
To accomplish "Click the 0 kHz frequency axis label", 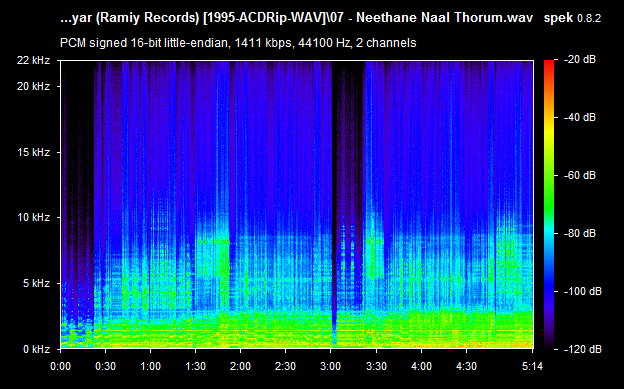I will pos(36,349).
